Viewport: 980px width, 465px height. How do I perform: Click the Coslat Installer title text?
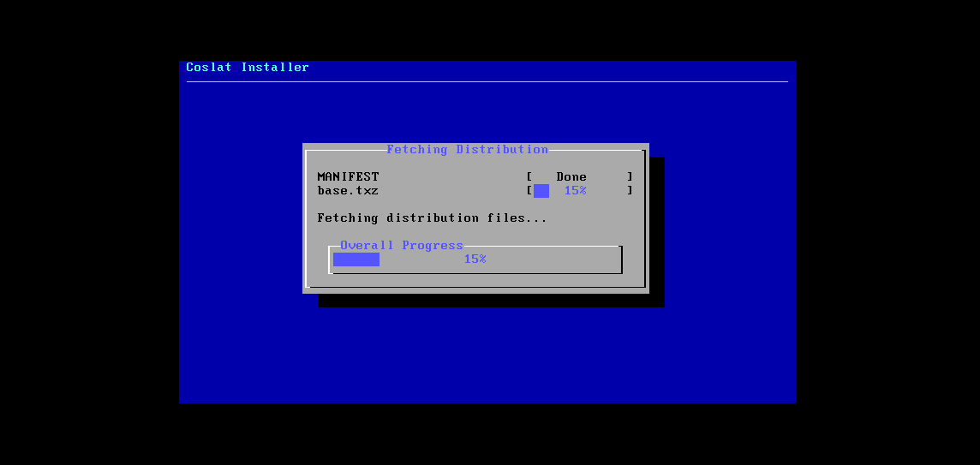click(248, 67)
